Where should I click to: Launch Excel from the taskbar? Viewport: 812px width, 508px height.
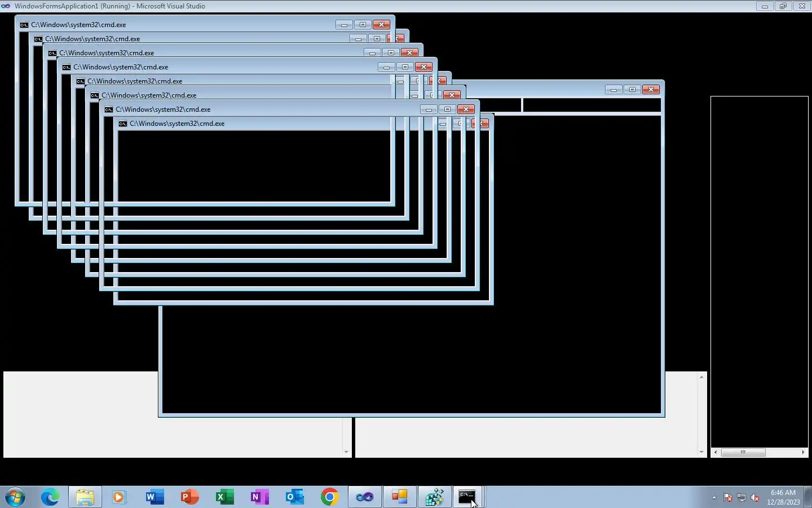tap(224, 497)
